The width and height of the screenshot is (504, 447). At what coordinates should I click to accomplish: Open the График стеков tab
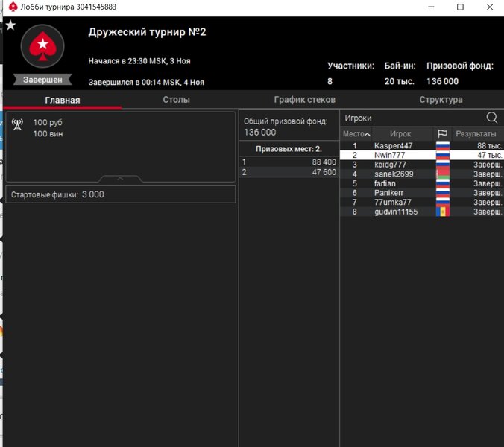click(x=304, y=100)
